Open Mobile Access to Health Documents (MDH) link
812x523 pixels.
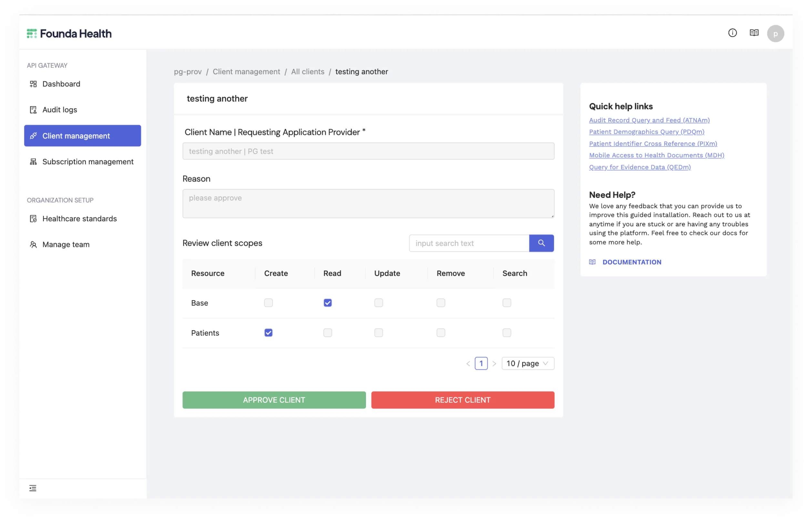coord(656,155)
